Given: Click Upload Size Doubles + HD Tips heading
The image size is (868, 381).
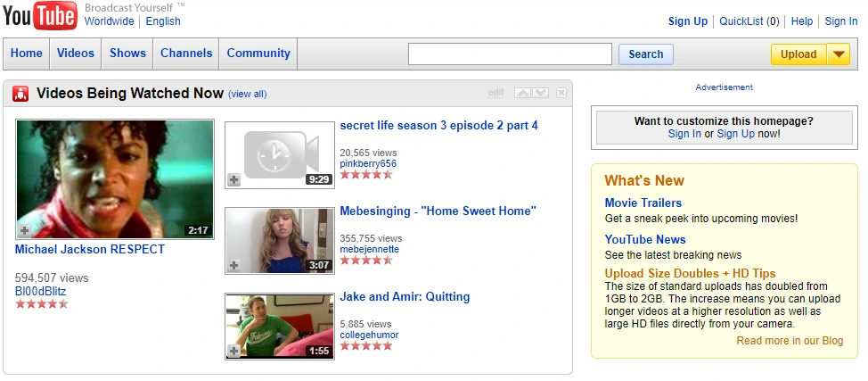Looking at the screenshot, I should [x=691, y=273].
